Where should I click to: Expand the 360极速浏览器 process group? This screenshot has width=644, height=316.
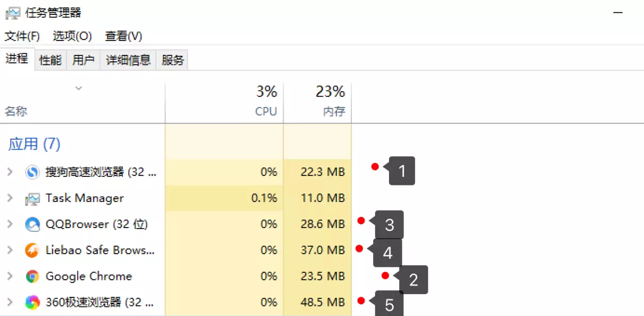[x=9, y=303]
